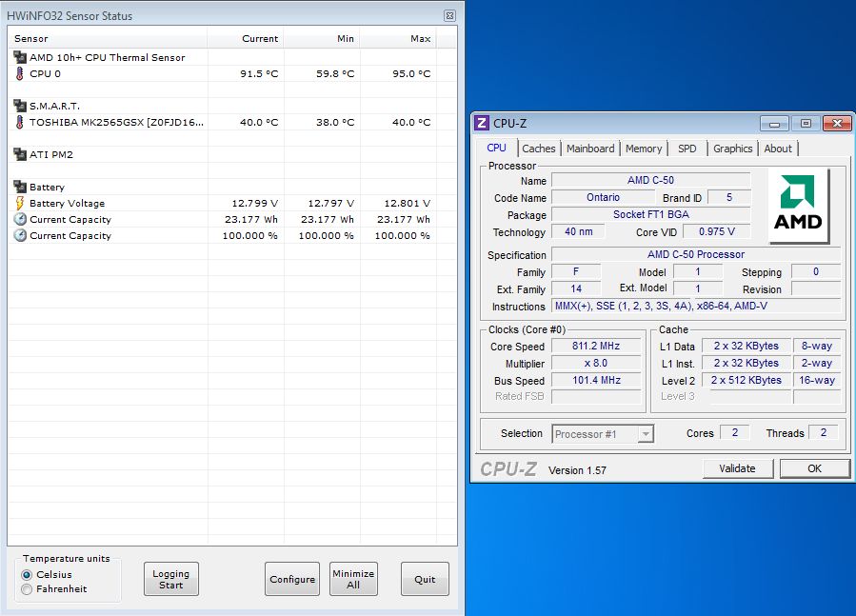Open the SPD tab
Image resolution: width=856 pixels, height=616 pixels.
687,149
